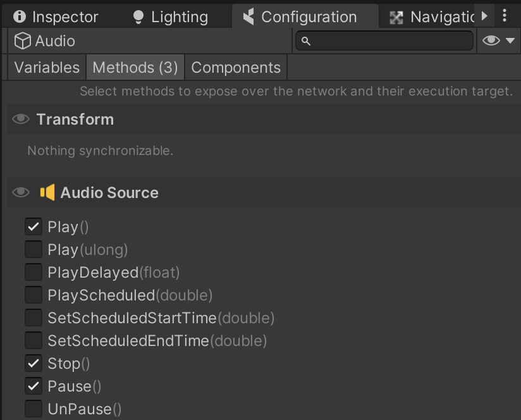The height and width of the screenshot is (420, 521).
Task: Toggle visibility eye of Transform section
Action: [21, 119]
